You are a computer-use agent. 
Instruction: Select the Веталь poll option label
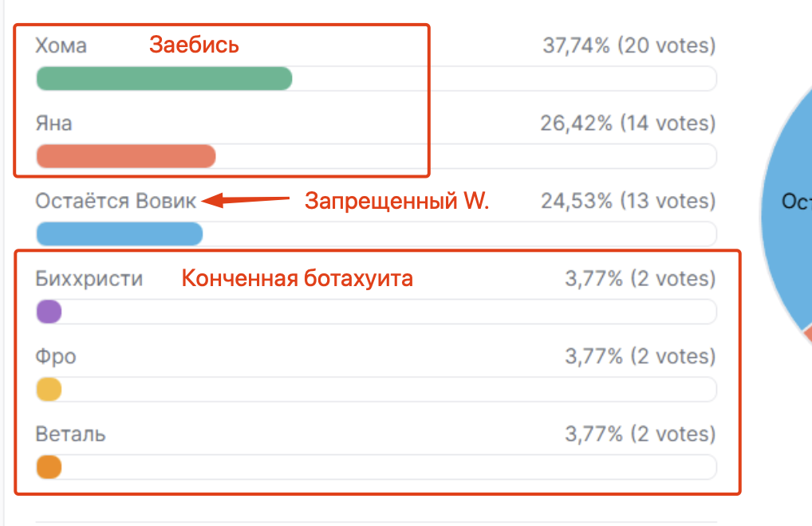pyautogui.click(x=70, y=434)
